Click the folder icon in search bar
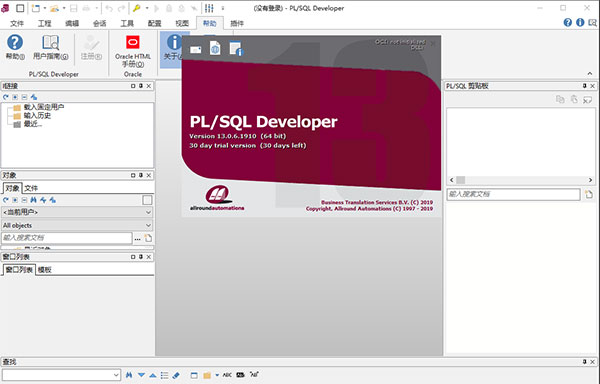The width and height of the screenshot is (600, 384). (x=207, y=375)
